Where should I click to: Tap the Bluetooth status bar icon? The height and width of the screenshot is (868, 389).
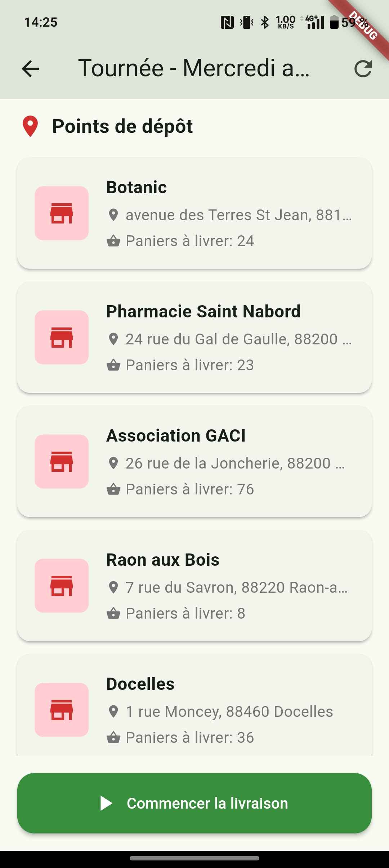(265, 22)
